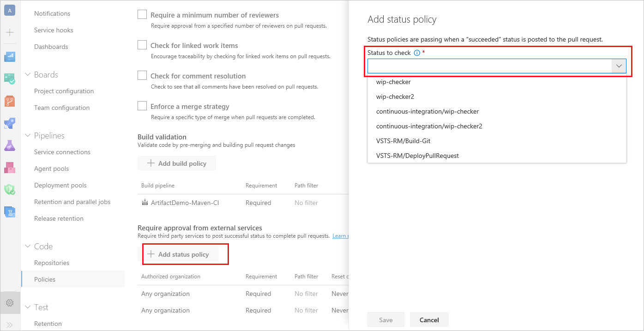This screenshot has height=331, width=644.
Task: Open the Boards hub icon in the left rail
Action: [10, 78]
